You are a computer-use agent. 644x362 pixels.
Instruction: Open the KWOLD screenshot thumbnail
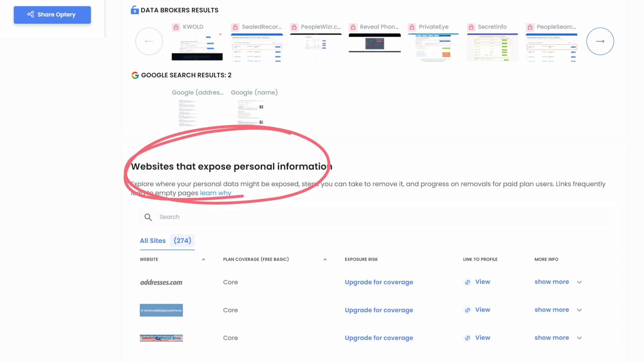click(x=197, y=47)
